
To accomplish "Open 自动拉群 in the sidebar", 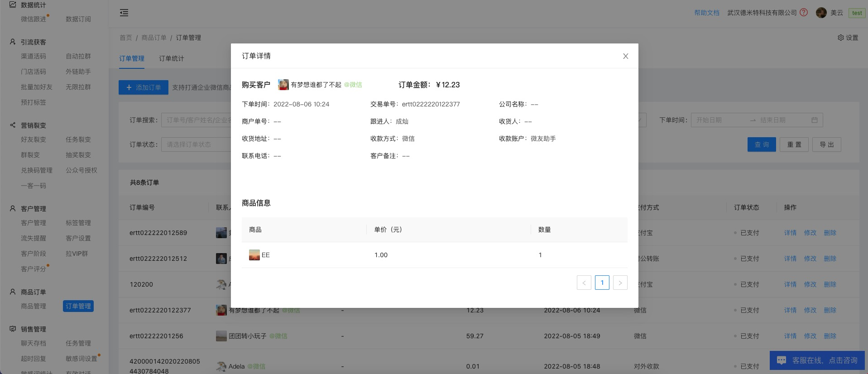I will 78,56.
